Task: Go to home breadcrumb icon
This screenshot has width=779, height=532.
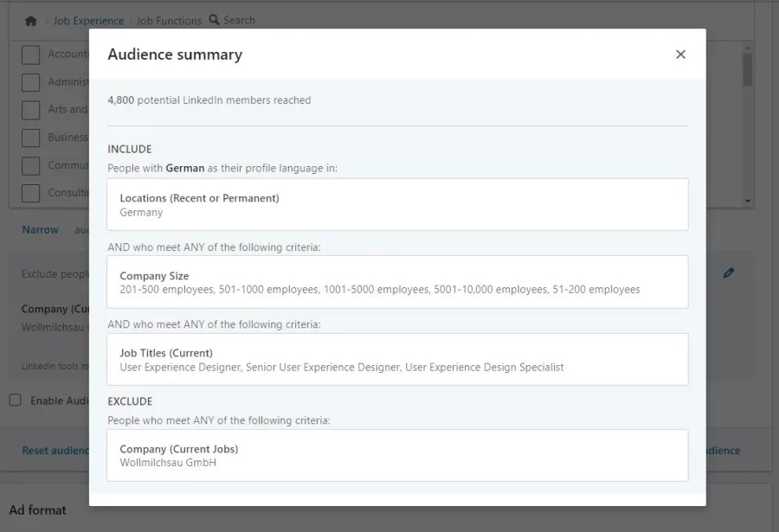Action: 31,21
